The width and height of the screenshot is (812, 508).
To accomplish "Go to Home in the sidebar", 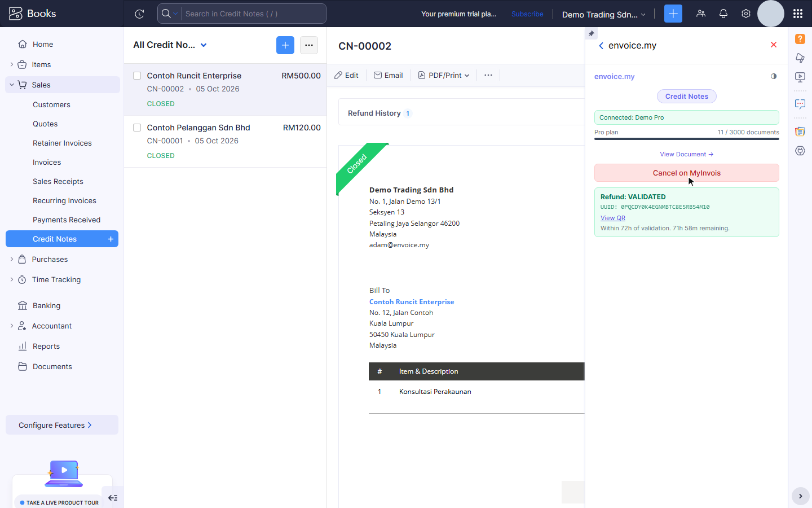I will point(43,44).
